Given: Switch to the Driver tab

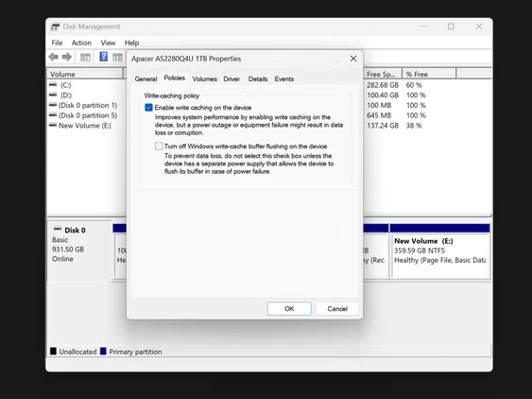Looking at the screenshot, I should pos(232,79).
